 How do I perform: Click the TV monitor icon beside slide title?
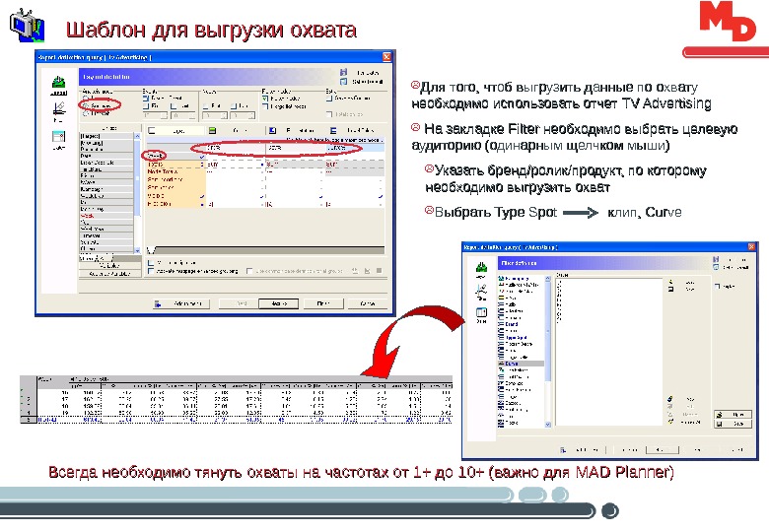(x=27, y=26)
